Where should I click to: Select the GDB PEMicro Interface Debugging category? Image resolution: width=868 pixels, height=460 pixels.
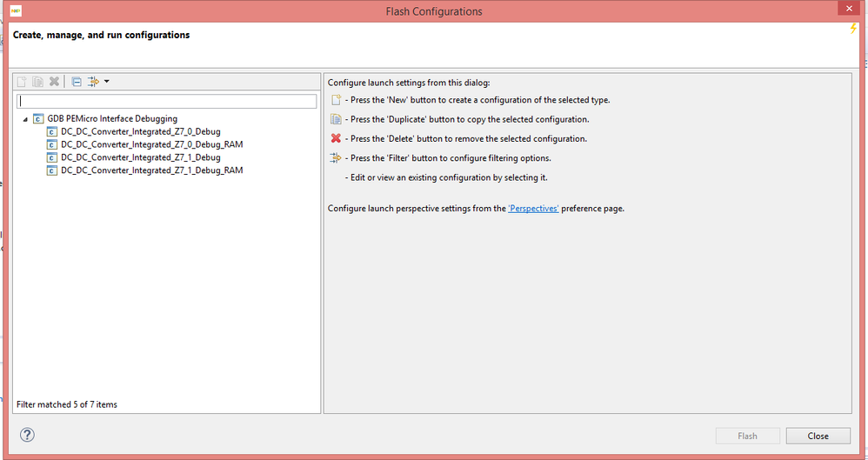click(x=112, y=118)
